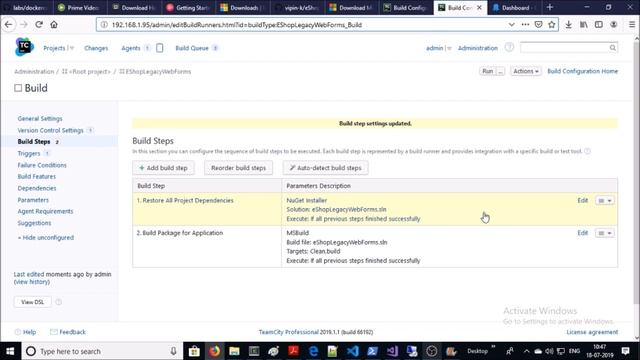Screen dimensions: 640x360
Task: Open Microsoft Store from the taskbar
Action: [194, 351]
